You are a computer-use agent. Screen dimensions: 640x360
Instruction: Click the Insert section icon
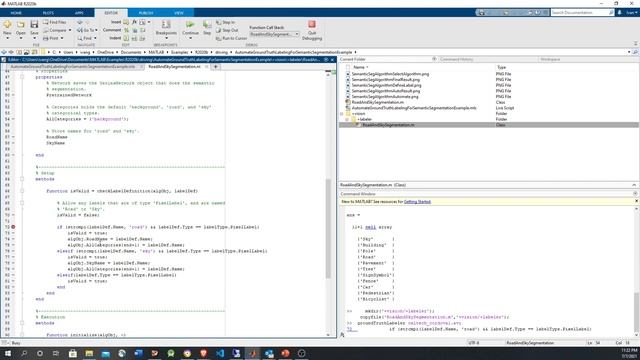(x=126, y=22)
